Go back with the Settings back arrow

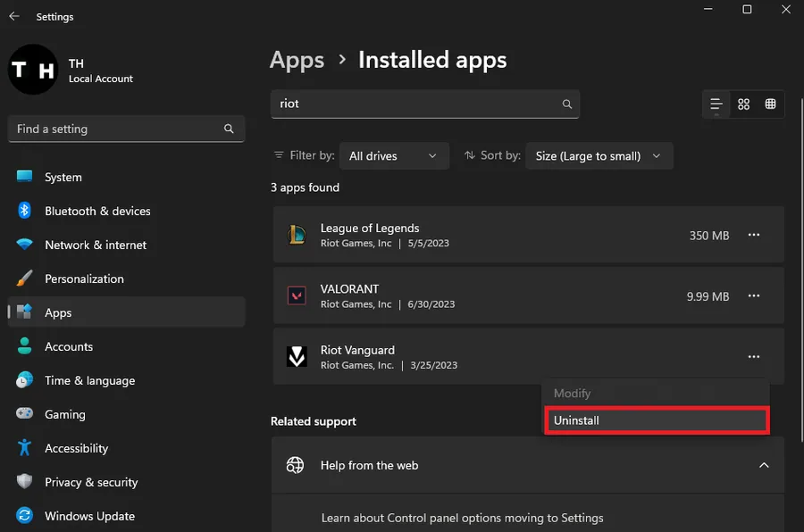click(x=13, y=16)
